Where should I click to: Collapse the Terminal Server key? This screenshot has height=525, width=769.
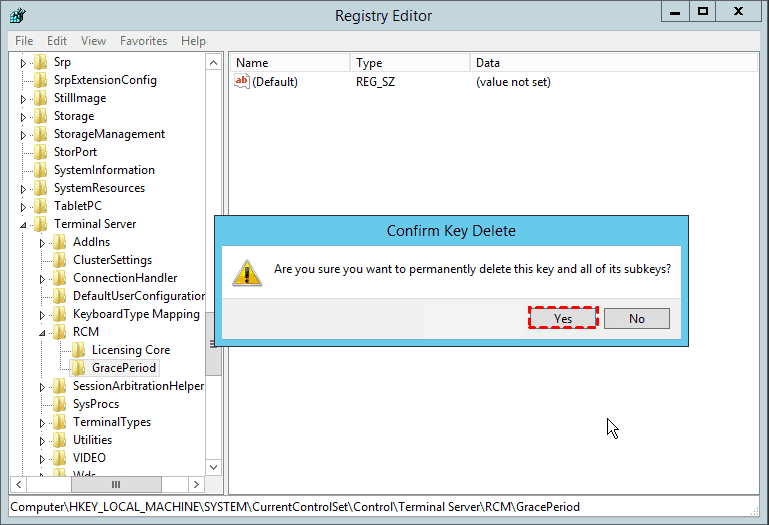pos(23,225)
